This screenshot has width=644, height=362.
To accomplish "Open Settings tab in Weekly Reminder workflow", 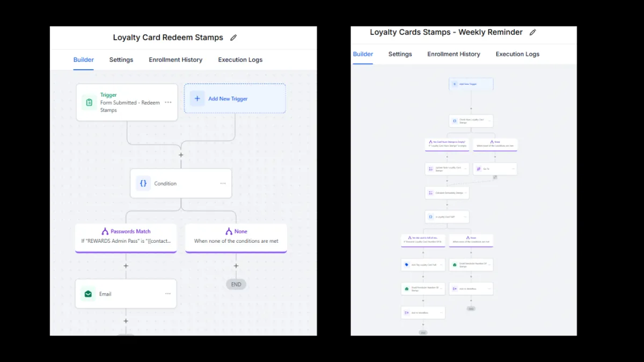I will point(400,54).
